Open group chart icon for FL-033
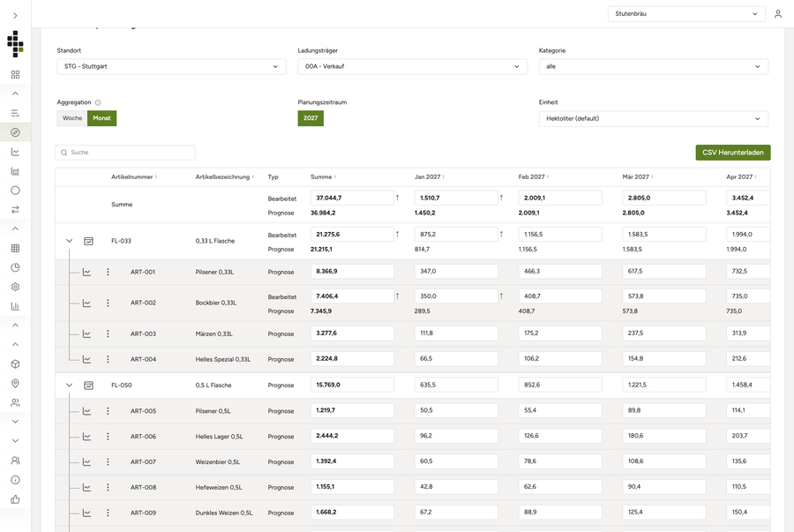 88,241
